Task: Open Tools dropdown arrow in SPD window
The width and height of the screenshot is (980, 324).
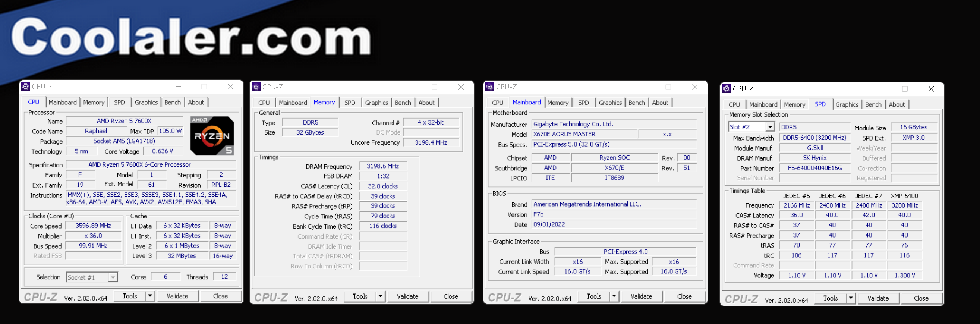Action: coord(851,298)
